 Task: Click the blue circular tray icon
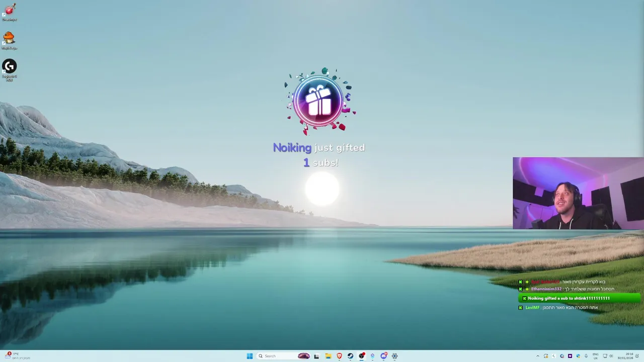[x=562, y=356]
